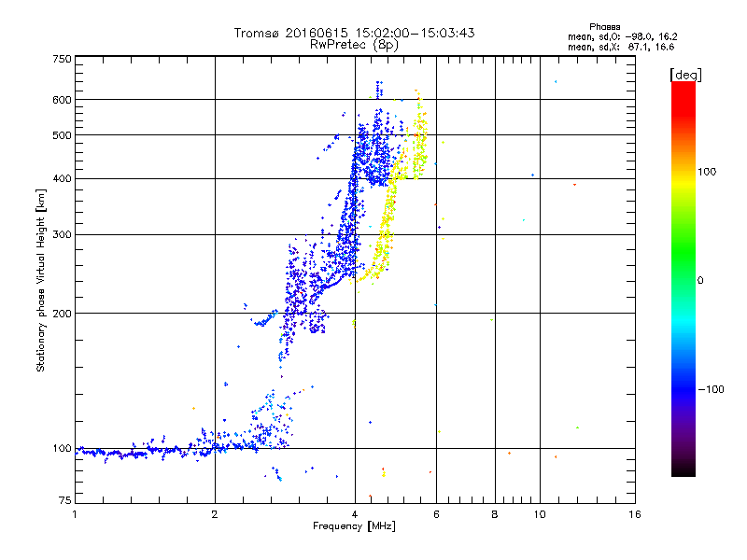Click the 'Phases' header text
The width and height of the screenshot is (747, 560).
(604, 27)
